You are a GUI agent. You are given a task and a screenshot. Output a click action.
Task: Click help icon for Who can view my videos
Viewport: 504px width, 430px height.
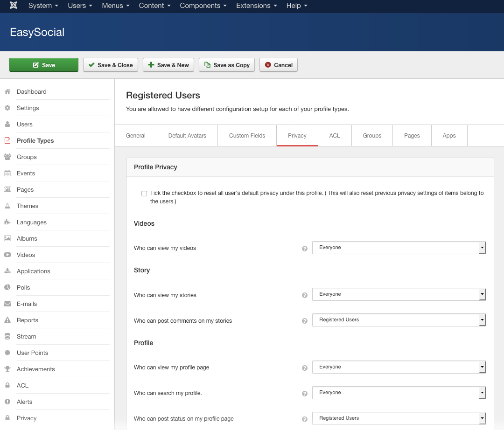tap(305, 249)
